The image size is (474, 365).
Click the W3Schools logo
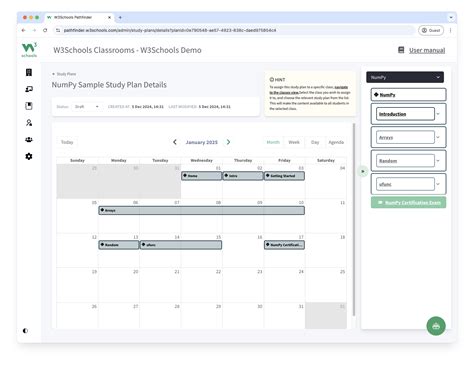pyautogui.click(x=29, y=50)
